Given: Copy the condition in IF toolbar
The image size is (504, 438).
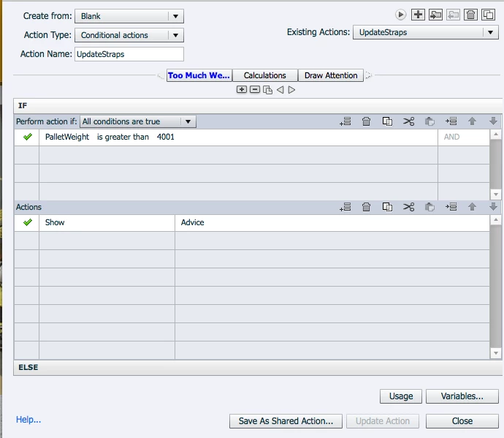Looking at the screenshot, I should click(387, 121).
